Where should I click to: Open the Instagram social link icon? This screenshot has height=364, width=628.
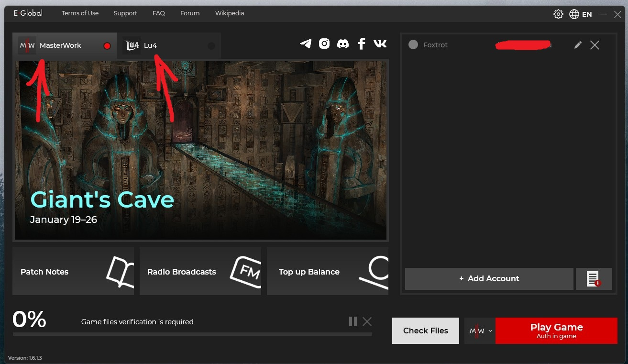[324, 44]
